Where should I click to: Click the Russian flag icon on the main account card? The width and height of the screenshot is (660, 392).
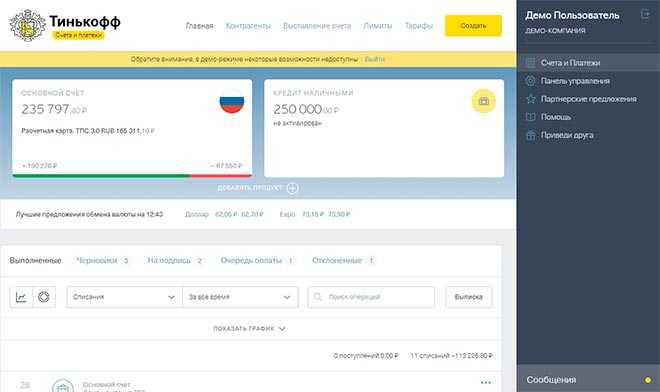point(232,101)
